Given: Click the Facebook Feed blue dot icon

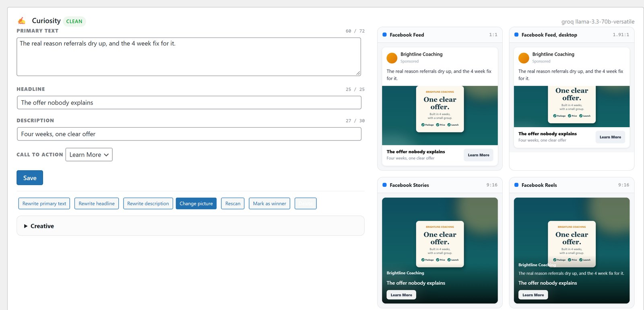Looking at the screenshot, I should tap(384, 35).
